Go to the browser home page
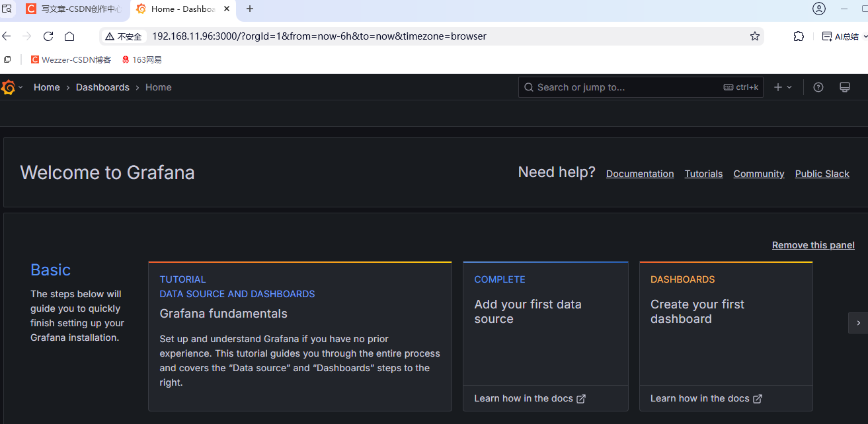The height and width of the screenshot is (424, 868). pos(69,36)
